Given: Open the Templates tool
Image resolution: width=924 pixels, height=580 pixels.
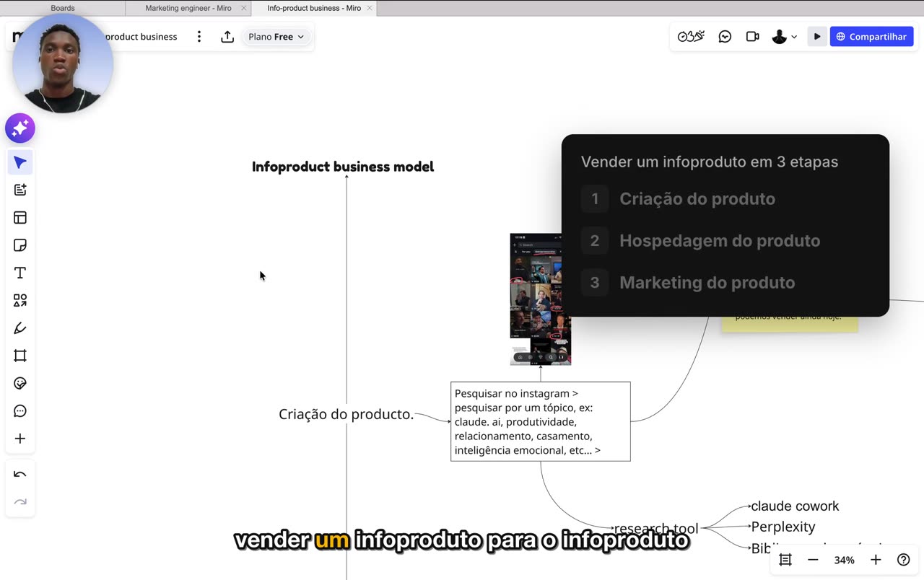Looking at the screenshot, I should 20,218.
